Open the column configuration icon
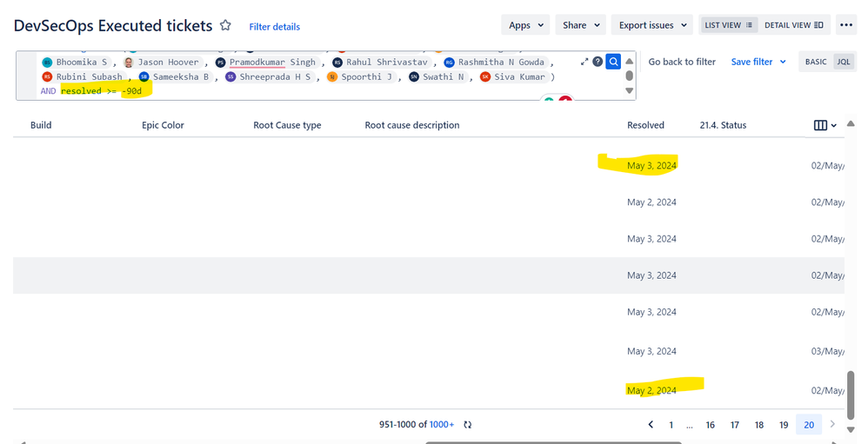This screenshot has height=444, width=868. coord(825,125)
